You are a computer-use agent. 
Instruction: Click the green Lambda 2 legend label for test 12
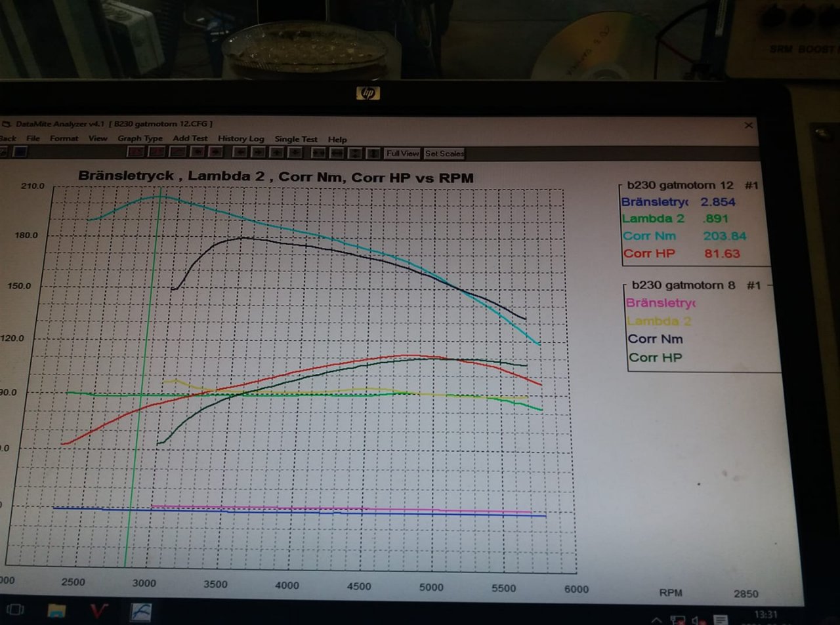653,219
